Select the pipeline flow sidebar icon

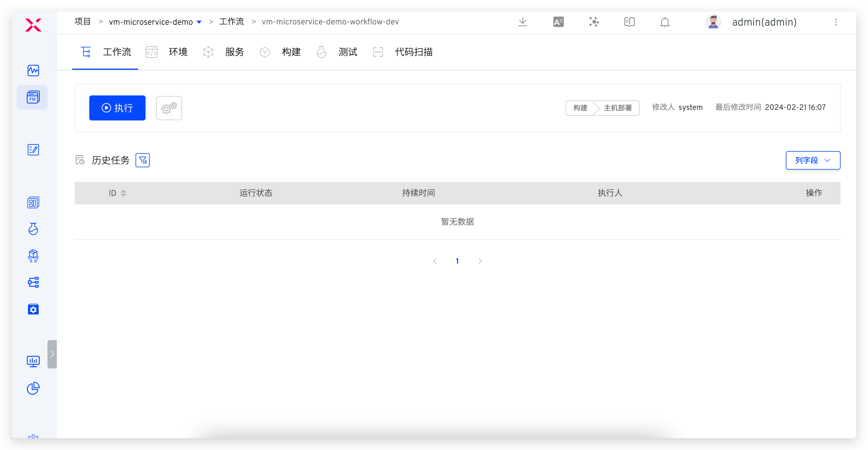(33, 282)
